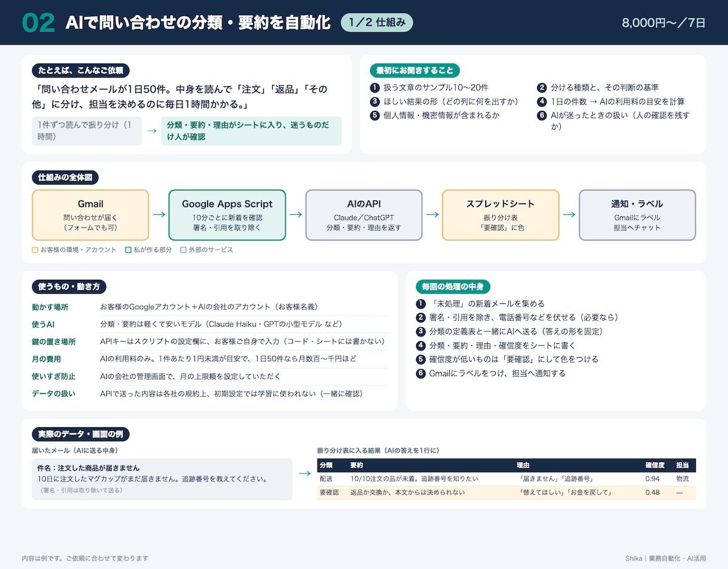This screenshot has height=569, width=728.
Task: Click the データの扱い row heading
Action: tap(54, 394)
